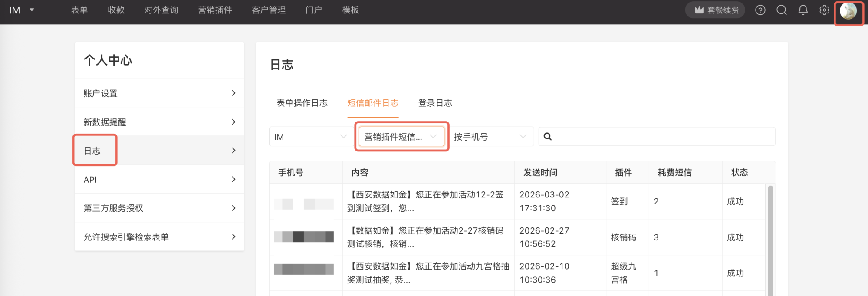Click chevron on 第三方服务授权 row
The image size is (868, 296).
tap(233, 208)
